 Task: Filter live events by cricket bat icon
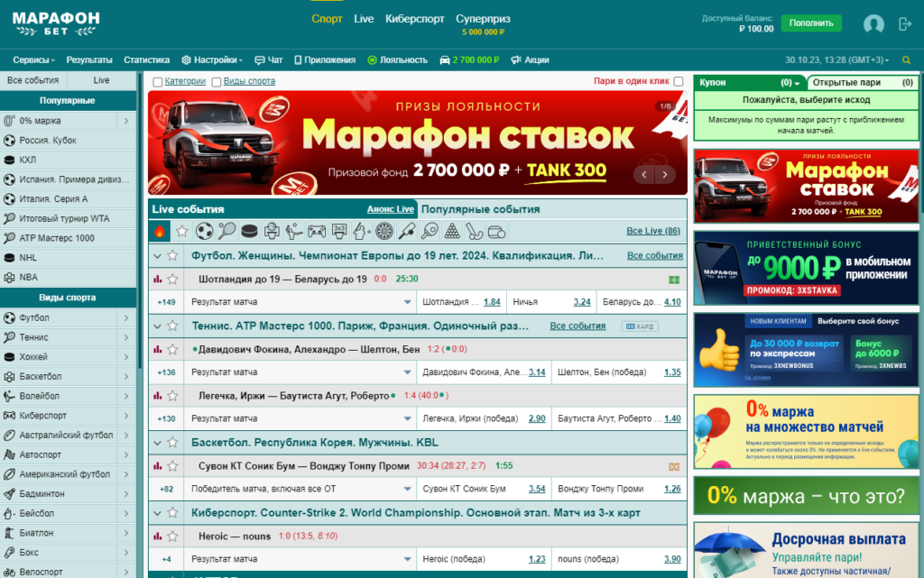point(407,232)
